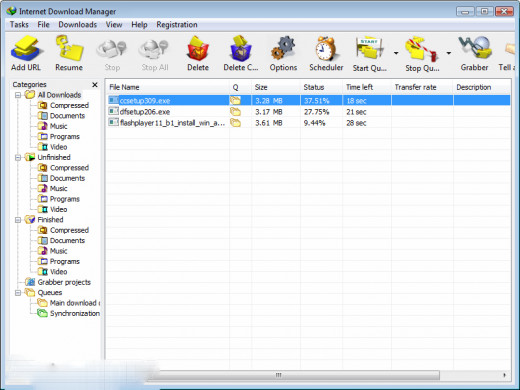
Task: Open the Stop Queue dropdown arrow
Action: (x=449, y=53)
